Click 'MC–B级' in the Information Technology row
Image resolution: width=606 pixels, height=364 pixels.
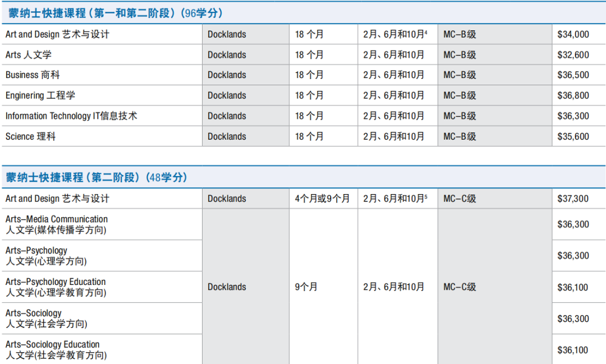pos(460,116)
